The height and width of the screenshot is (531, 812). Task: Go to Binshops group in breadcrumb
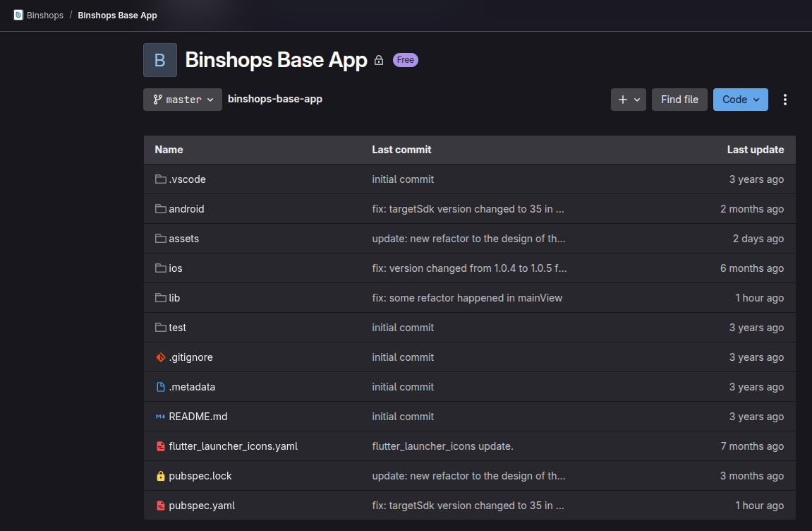pyautogui.click(x=45, y=15)
